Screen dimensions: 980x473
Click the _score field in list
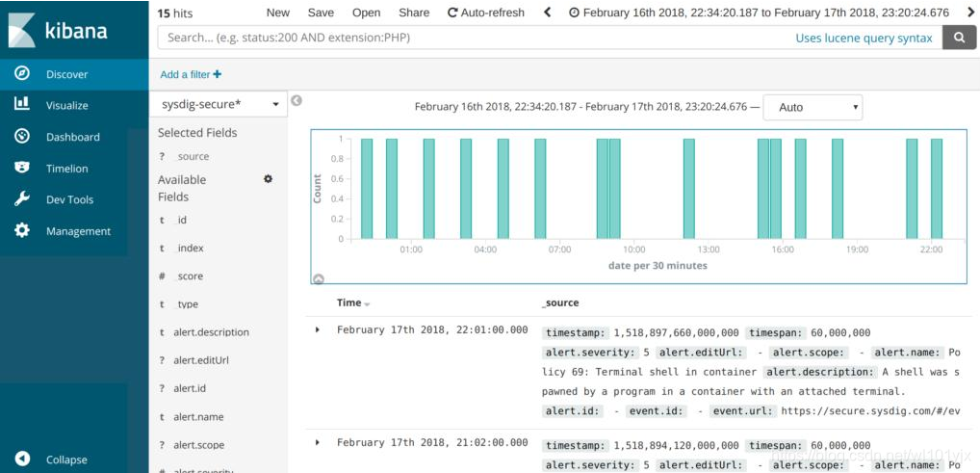click(190, 276)
